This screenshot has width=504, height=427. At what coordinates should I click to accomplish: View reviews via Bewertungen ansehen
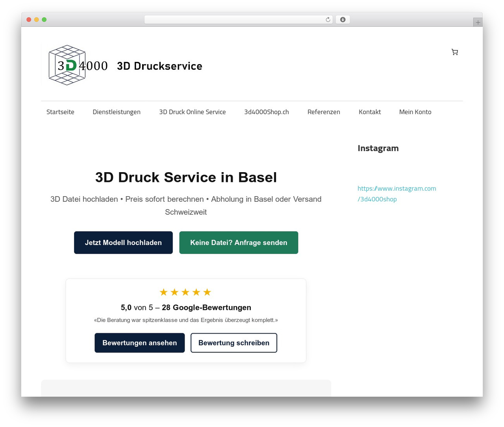click(x=140, y=343)
